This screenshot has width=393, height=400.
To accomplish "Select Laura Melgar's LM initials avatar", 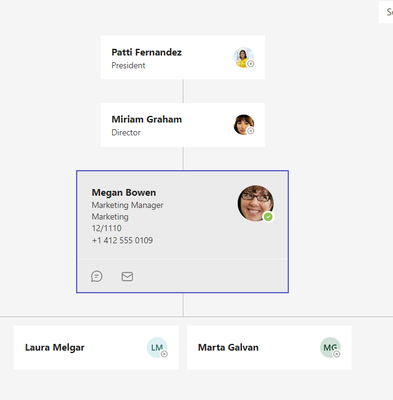I will coord(157,348).
